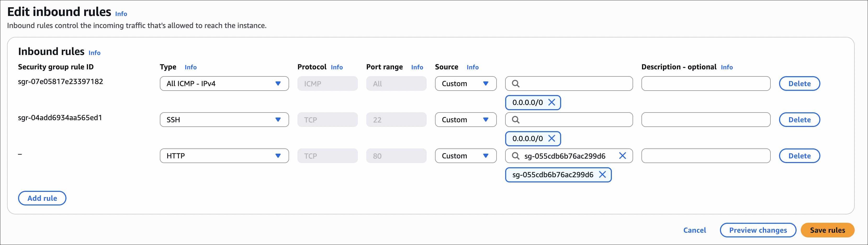The width and height of the screenshot is (868, 245).
Task: Open the HTTP type dropdown
Action: [x=224, y=156]
